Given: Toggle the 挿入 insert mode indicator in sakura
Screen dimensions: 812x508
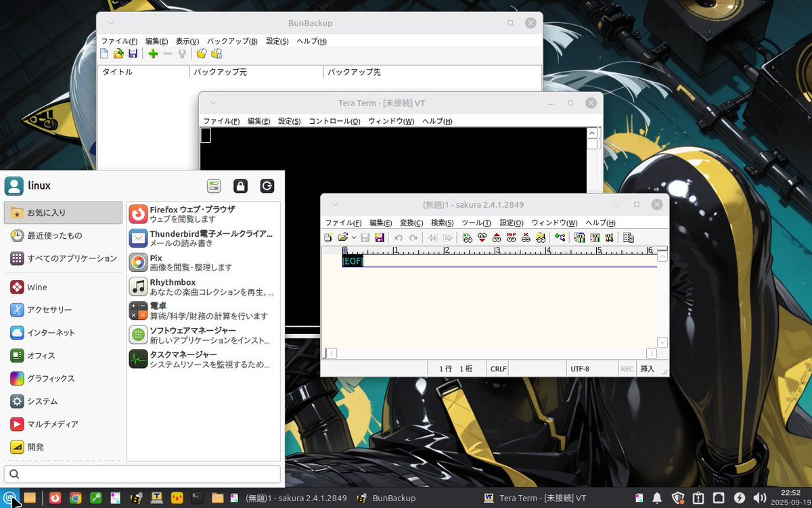Looking at the screenshot, I should coord(648,369).
